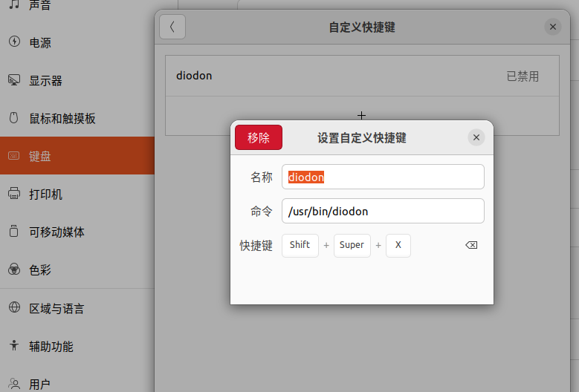Click the 命令 label
Viewport: 579px width, 392px height.
click(x=262, y=212)
